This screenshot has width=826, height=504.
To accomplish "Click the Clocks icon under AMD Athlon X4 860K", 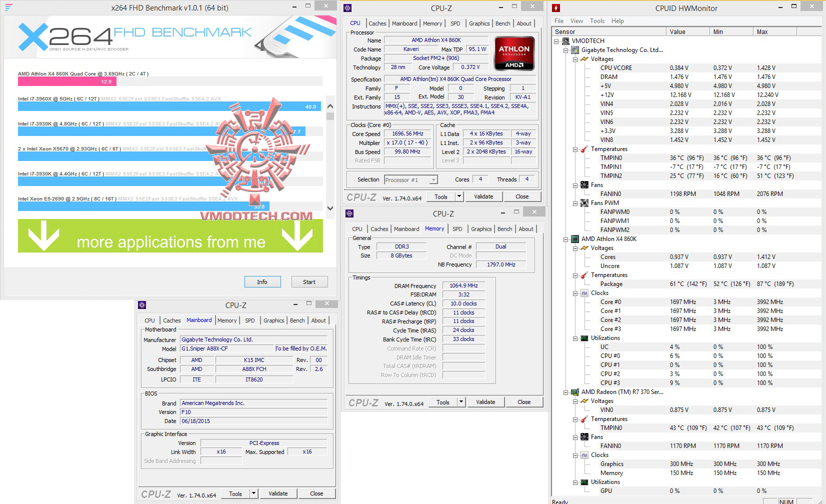I will pos(584,293).
